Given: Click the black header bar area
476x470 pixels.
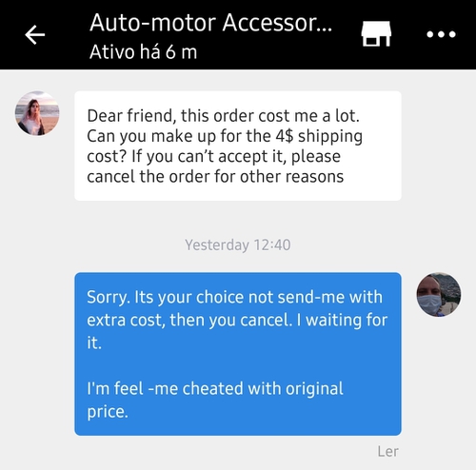Looking at the screenshot, I should [x=238, y=34].
